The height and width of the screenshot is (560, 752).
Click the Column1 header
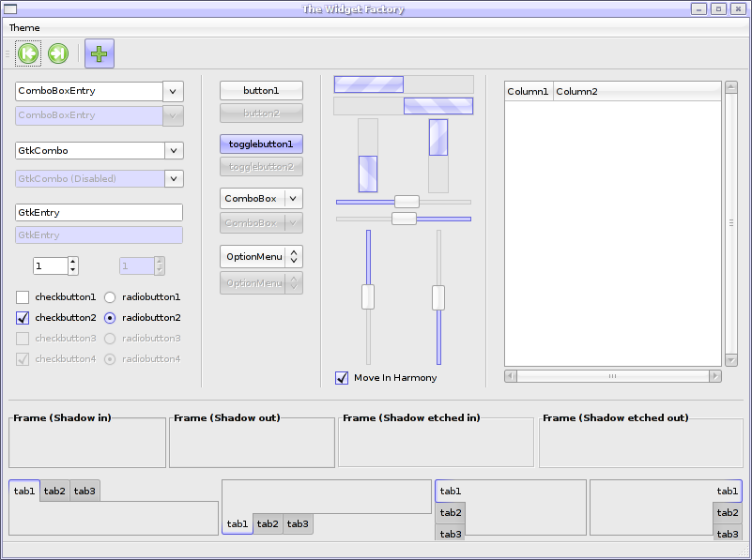529,91
